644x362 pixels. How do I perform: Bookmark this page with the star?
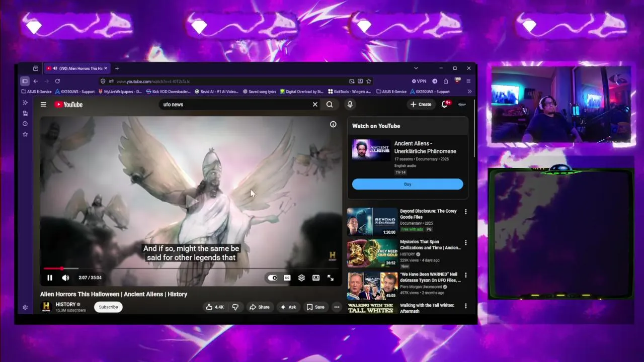(x=369, y=81)
